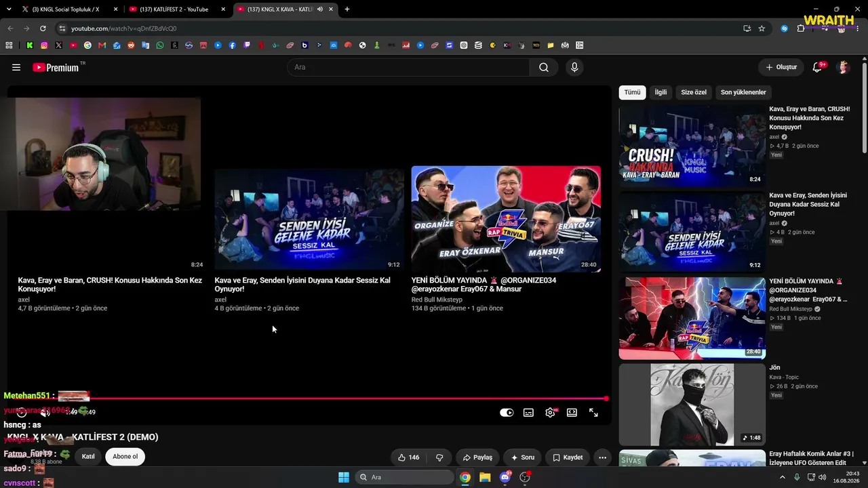Open Reddit bookmark in bookmarks bar

131,45
